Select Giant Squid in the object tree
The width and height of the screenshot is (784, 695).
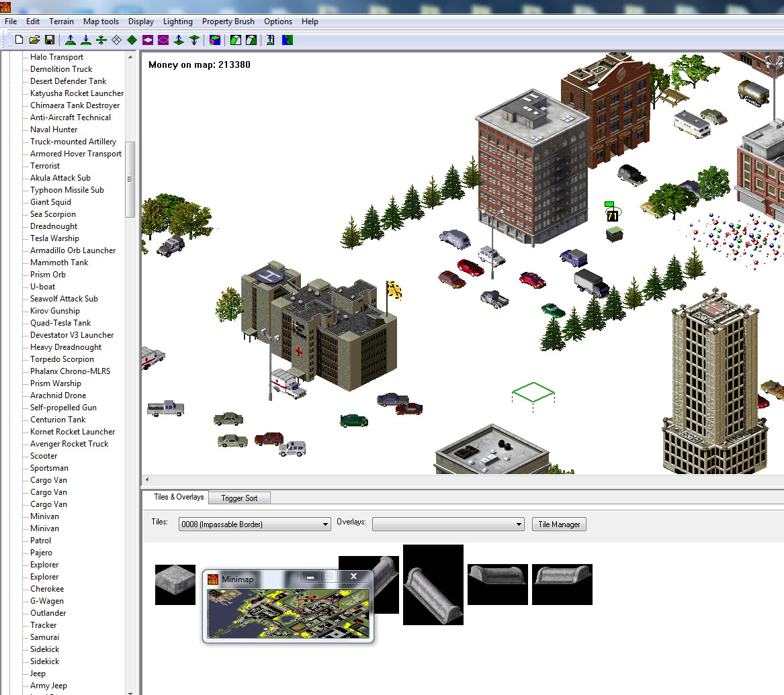coord(50,202)
